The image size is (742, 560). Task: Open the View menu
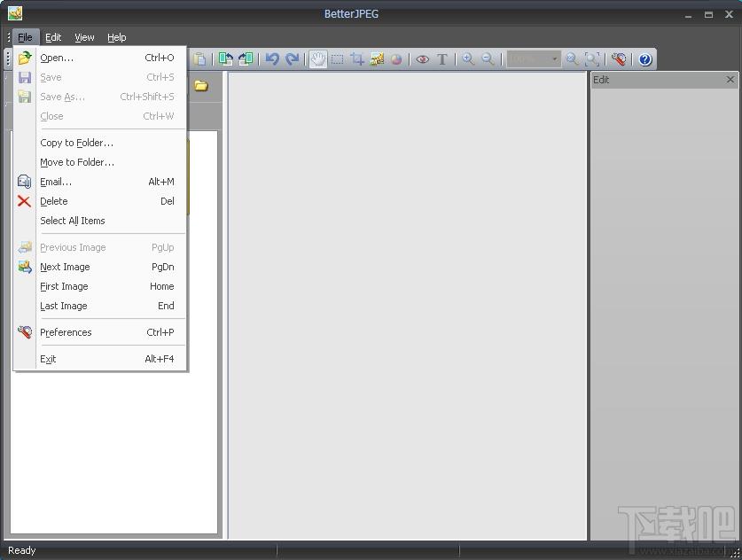click(x=84, y=37)
